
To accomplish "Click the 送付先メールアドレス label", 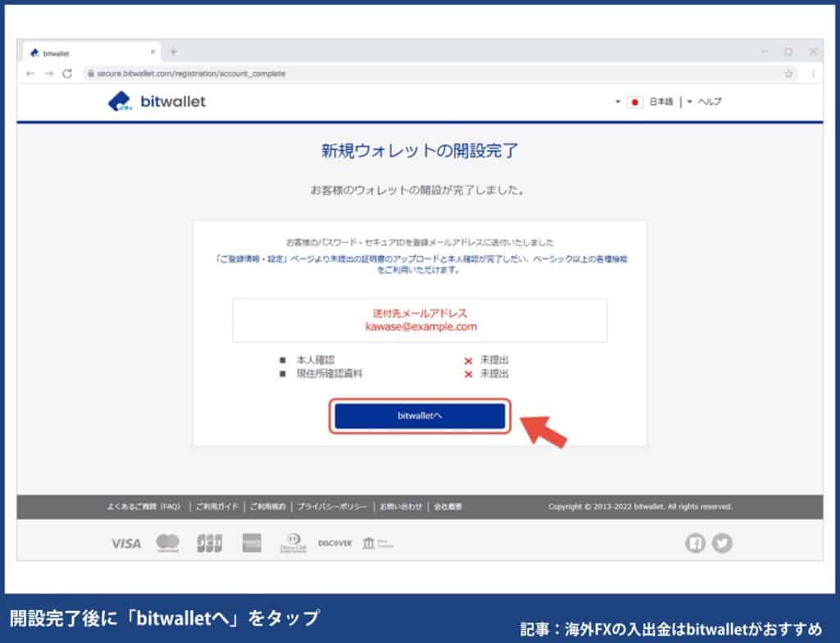I will point(420,313).
